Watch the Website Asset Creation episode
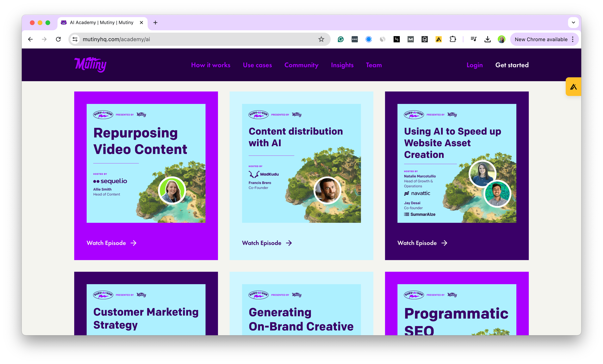This screenshot has height=364, width=603. click(x=422, y=243)
